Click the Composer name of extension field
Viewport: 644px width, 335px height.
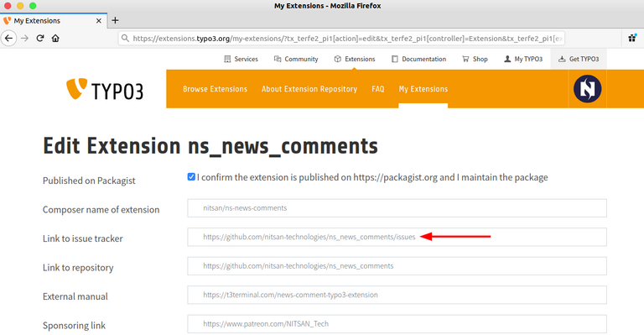(x=397, y=208)
